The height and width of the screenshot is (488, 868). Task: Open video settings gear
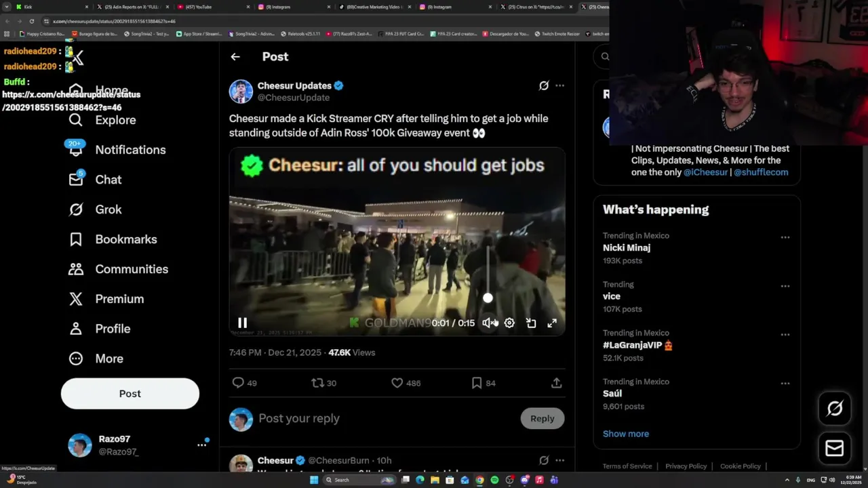point(509,323)
